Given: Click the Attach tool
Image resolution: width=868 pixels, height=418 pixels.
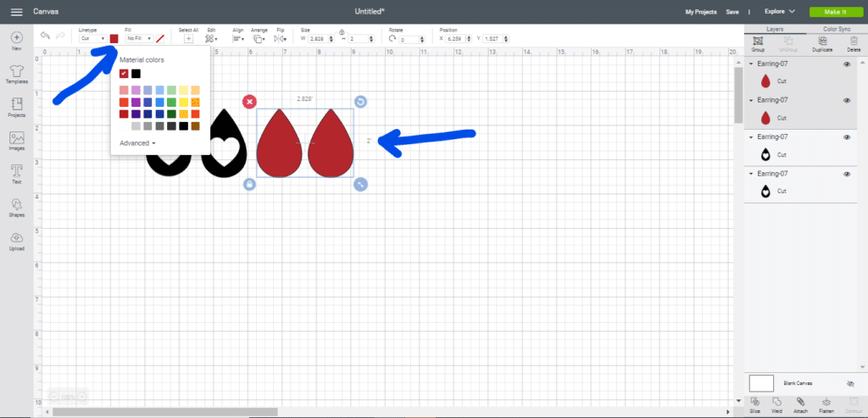Looking at the screenshot, I should pyautogui.click(x=800, y=404).
